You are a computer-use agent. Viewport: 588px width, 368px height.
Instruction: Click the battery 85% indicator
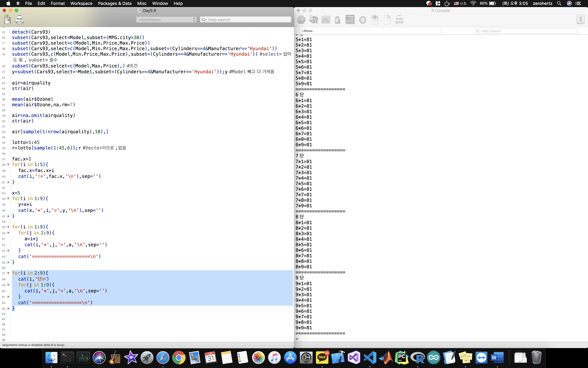488,3
